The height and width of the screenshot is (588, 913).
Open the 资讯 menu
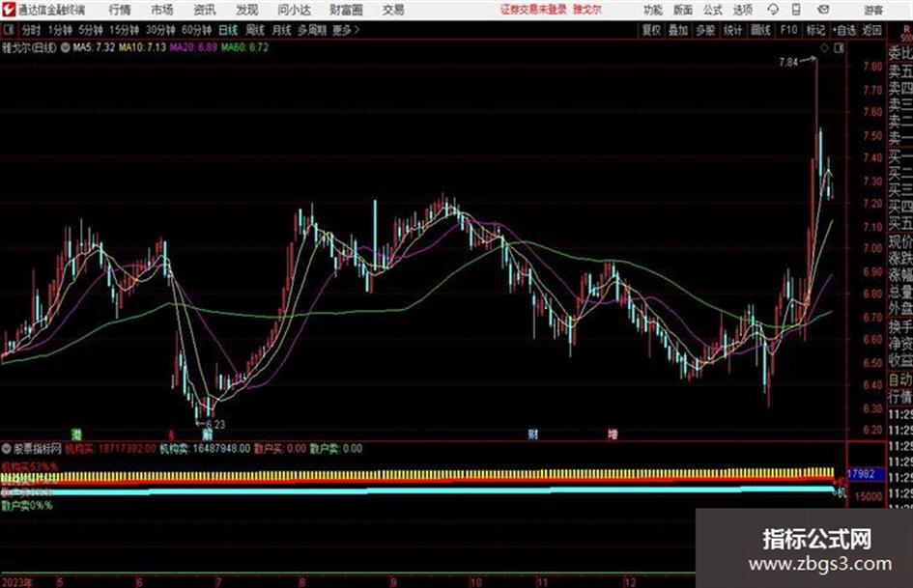click(205, 10)
